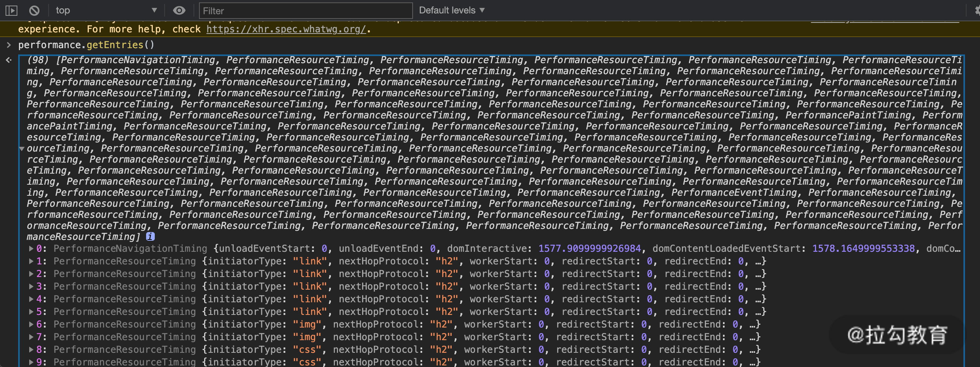The width and height of the screenshot is (980, 367).
Task: Expand entry 3 PerformanceResourceTiming
Action: coord(31,286)
